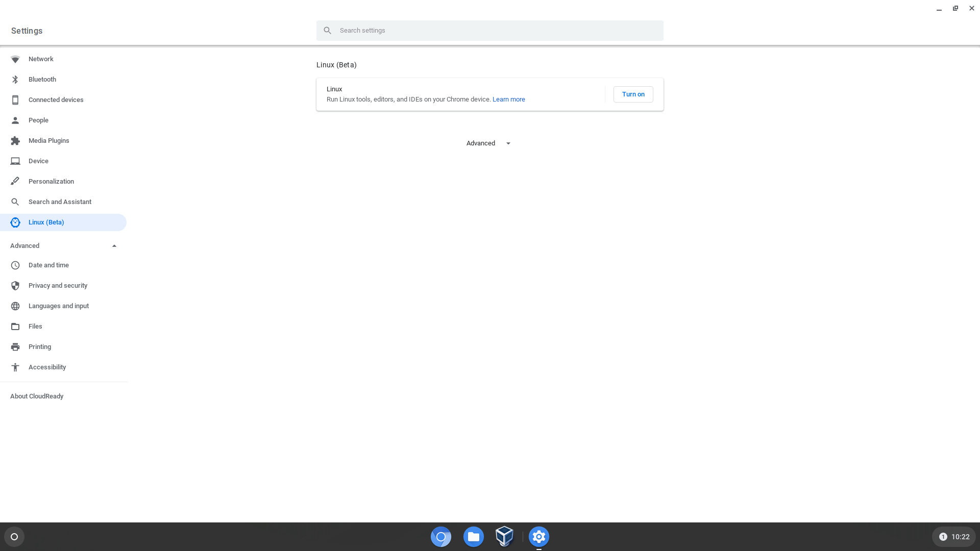Click the notification count icon in tray
980x551 pixels.
tap(943, 537)
